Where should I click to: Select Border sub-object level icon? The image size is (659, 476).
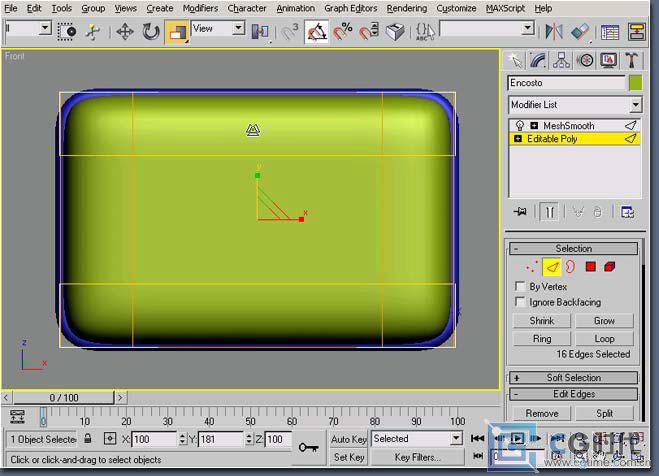tap(570, 267)
